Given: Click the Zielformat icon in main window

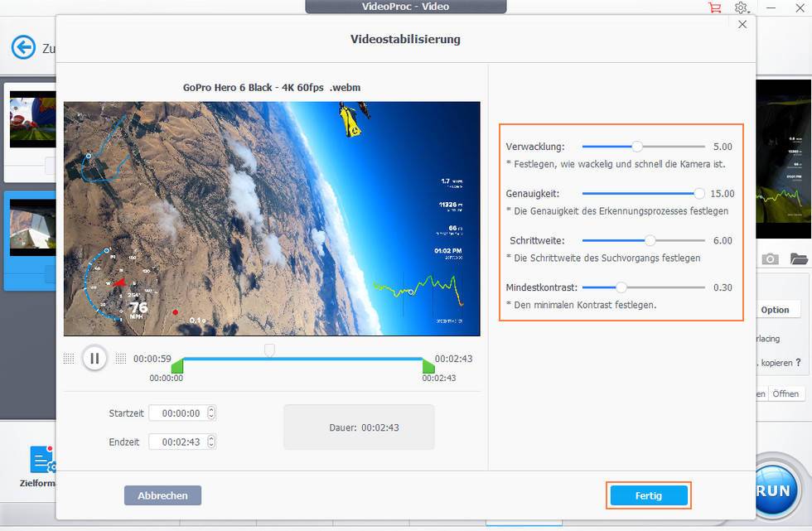Looking at the screenshot, I should click(x=42, y=460).
